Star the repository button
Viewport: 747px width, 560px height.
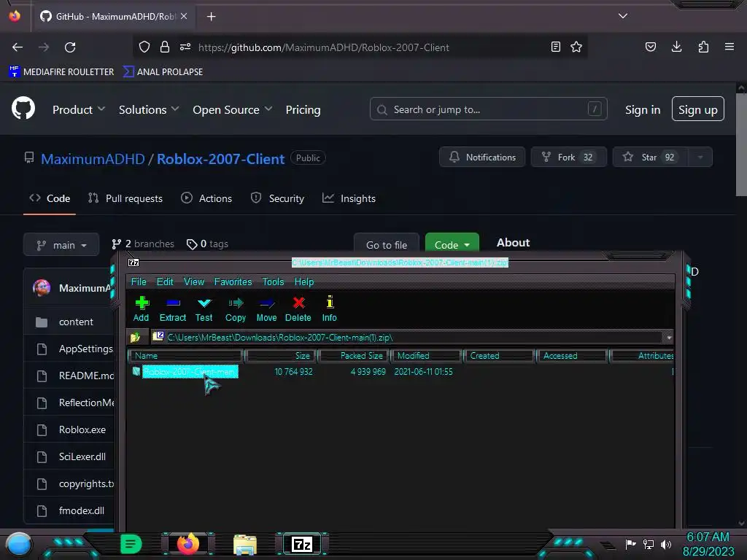tap(650, 157)
